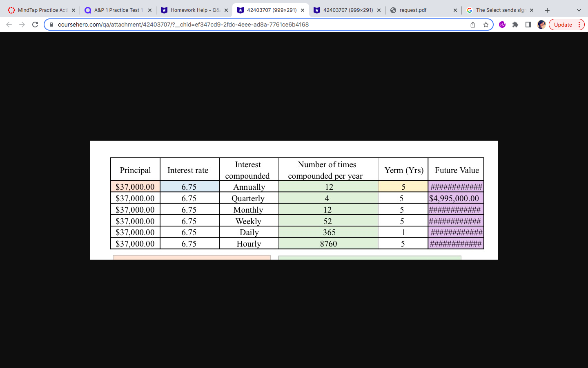View site information lock icon
The height and width of the screenshot is (368, 588).
pos(51,25)
